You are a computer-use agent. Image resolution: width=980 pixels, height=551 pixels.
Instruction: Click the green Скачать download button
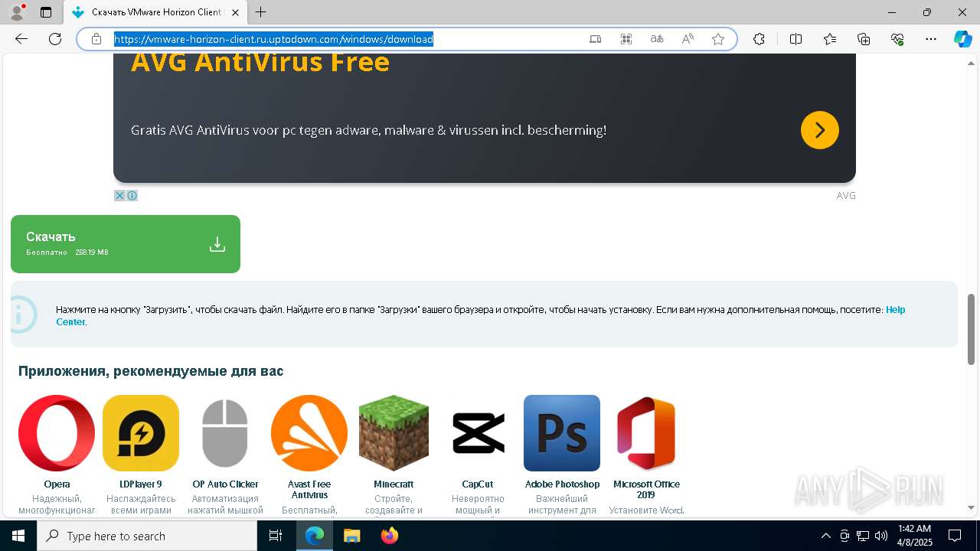point(126,244)
